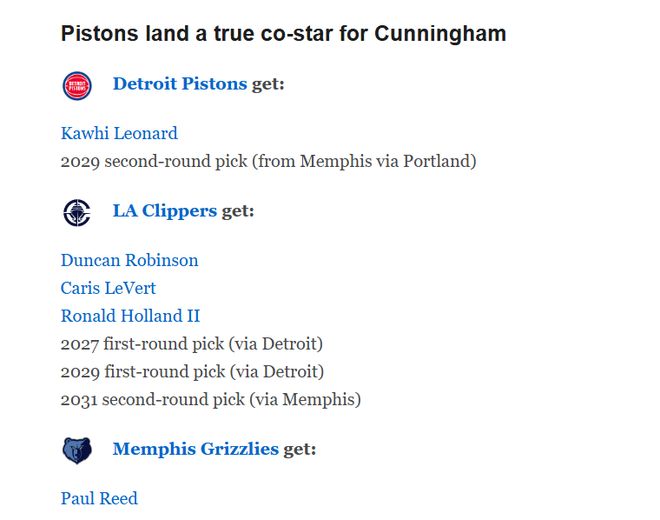Click "get:" after LA Clippers
Viewport: 660px width, 520px height.
238,211
